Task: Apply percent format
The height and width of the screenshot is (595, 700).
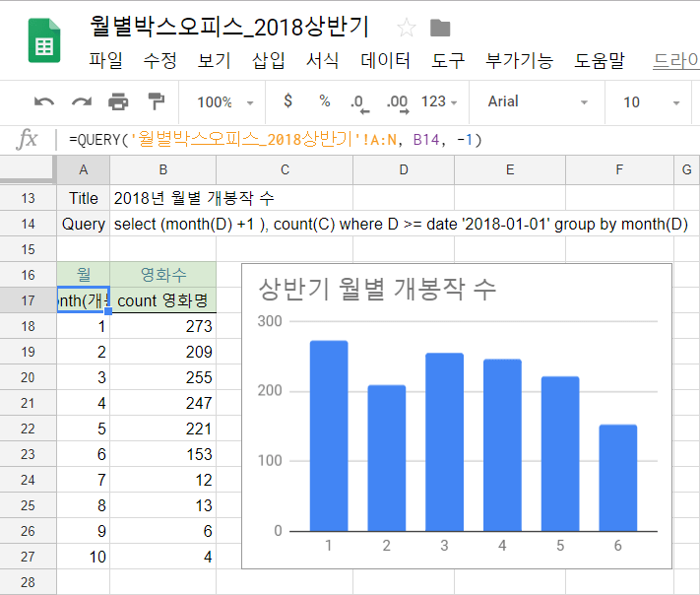Action: point(324,101)
